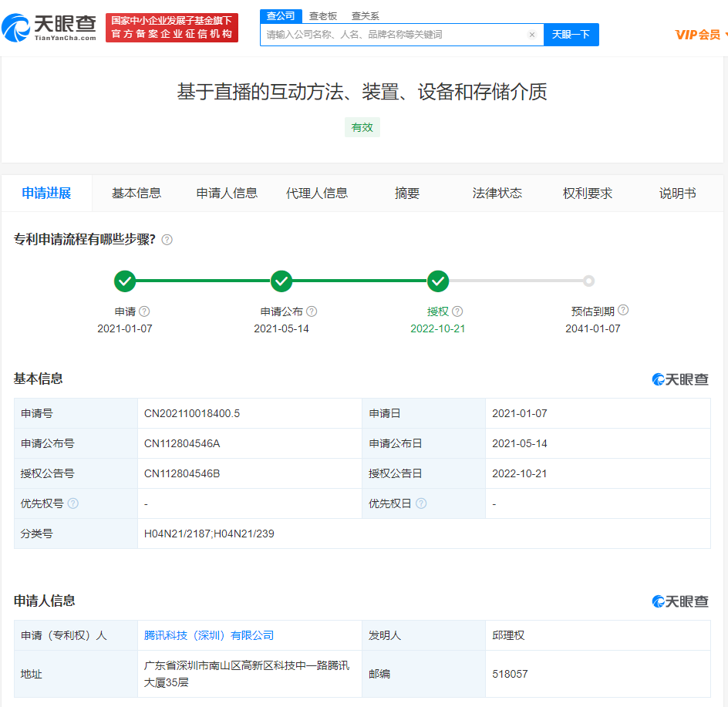The height and width of the screenshot is (707, 728).
Task: Select the 申请公布 green checkmark step
Action: 281,281
